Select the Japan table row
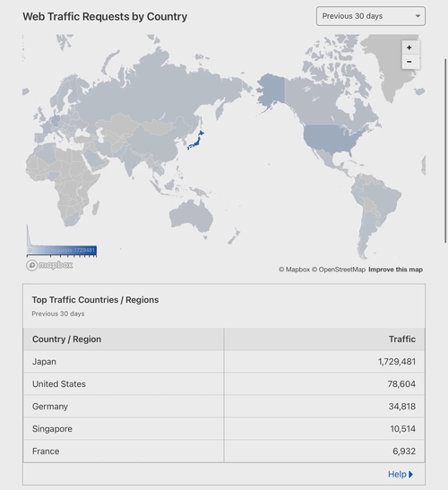 coord(224,362)
